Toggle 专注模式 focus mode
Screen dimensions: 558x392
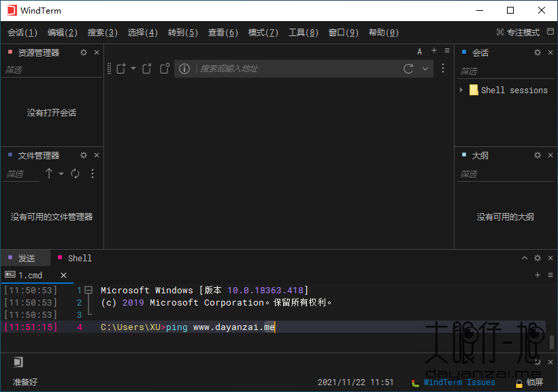click(x=518, y=33)
